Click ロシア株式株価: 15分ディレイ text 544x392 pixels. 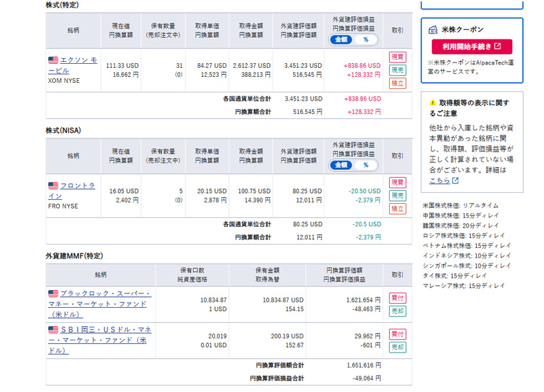(464, 236)
